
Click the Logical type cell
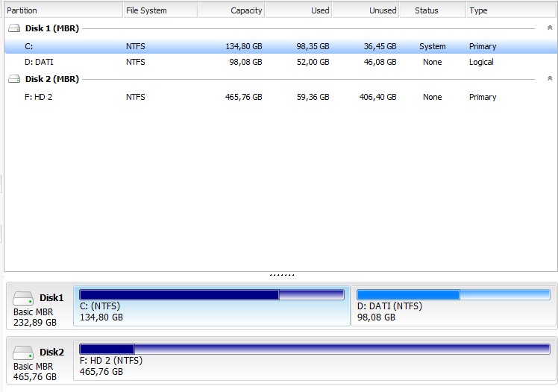(x=481, y=62)
